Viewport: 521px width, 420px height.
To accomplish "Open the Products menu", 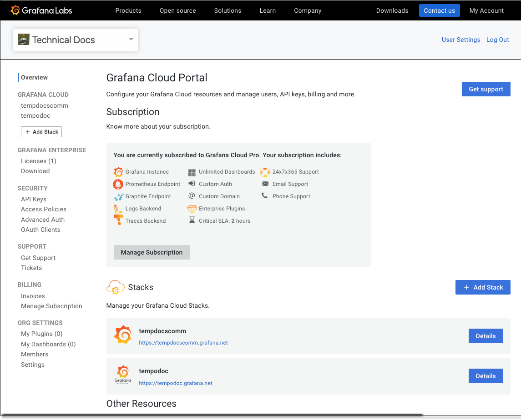I will click(128, 10).
